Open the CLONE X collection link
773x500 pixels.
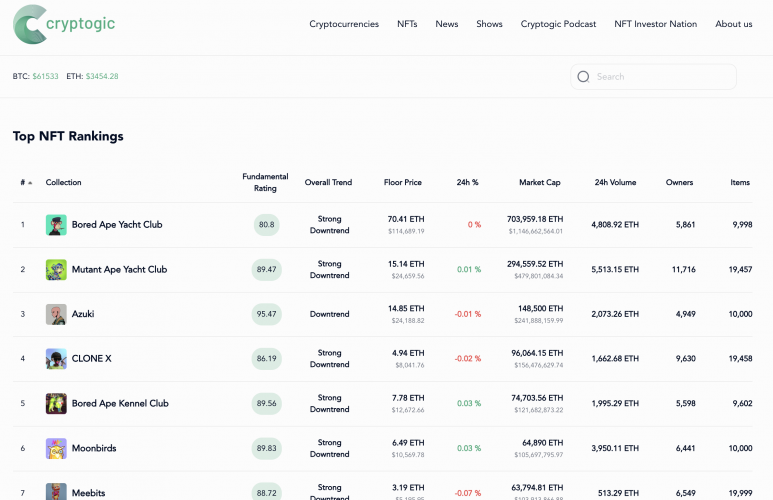(92, 358)
